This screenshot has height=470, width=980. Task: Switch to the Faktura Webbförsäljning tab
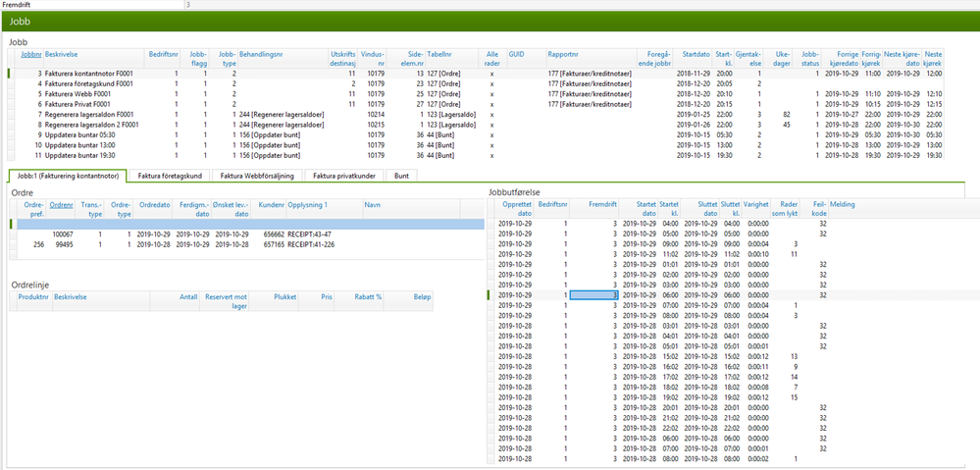pyautogui.click(x=257, y=177)
